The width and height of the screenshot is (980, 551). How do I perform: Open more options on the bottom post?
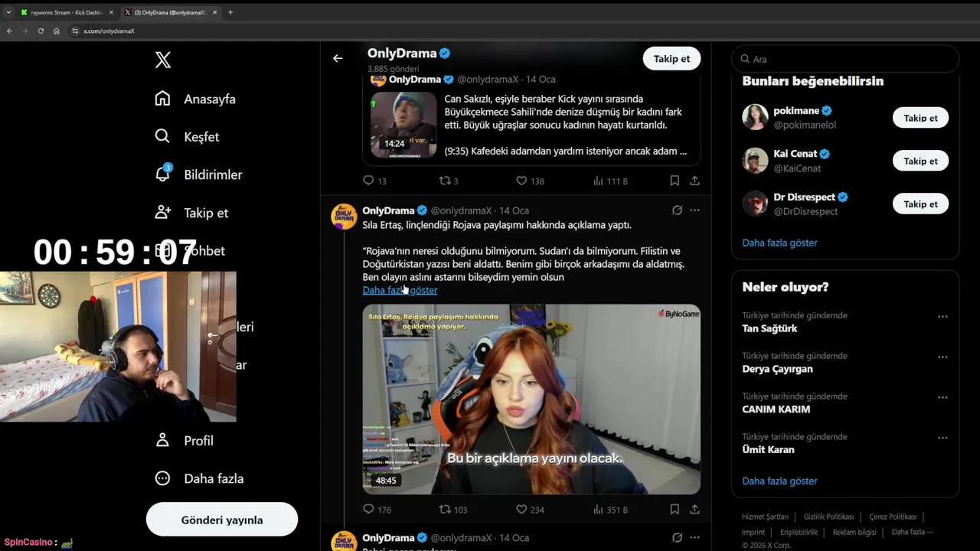(694, 537)
